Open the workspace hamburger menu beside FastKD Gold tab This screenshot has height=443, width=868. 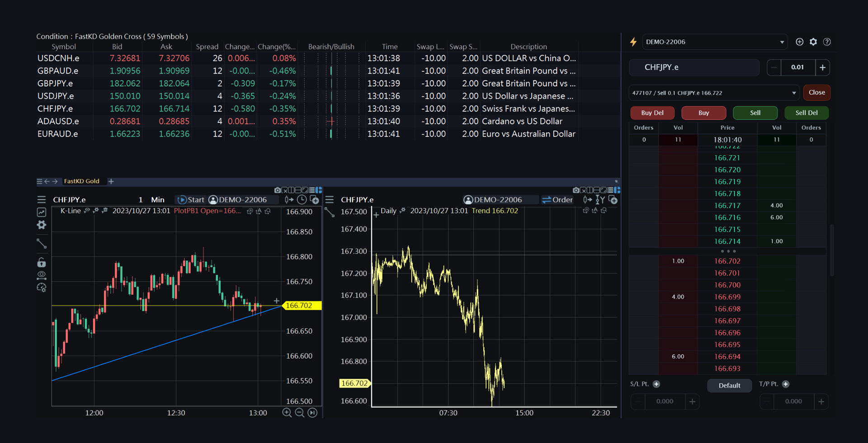39,181
